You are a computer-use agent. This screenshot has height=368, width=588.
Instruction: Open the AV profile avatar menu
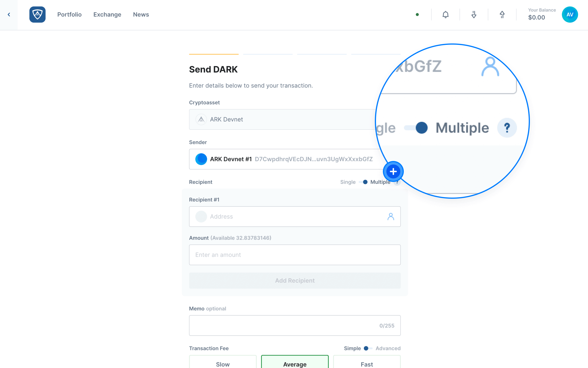pyautogui.click(x=570, y=14)
